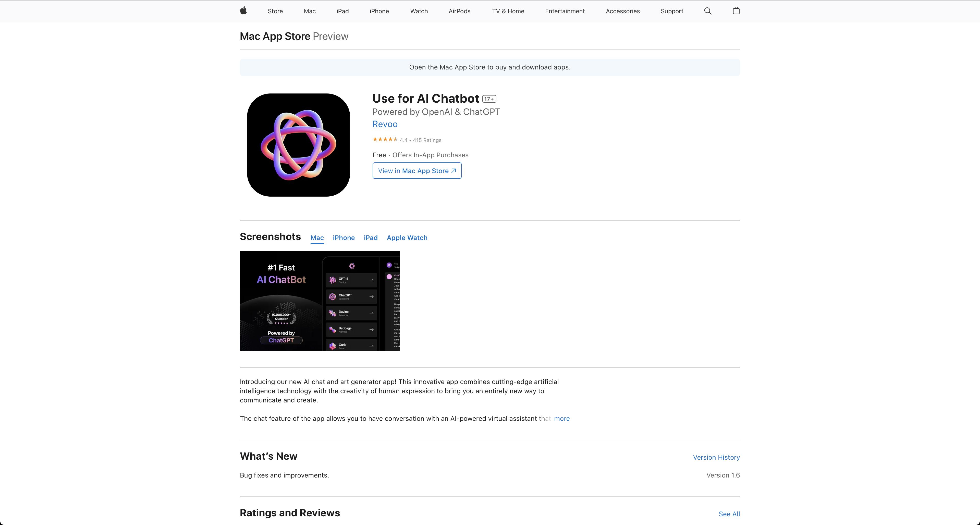980x525 pixels.
Task: Open the Version History link
Action: (x=716, y=457)
